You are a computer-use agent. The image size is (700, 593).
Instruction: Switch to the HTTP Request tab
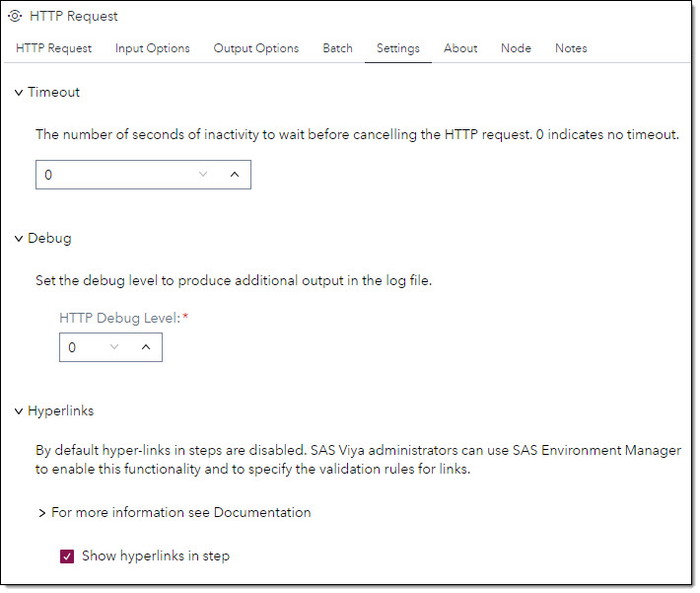(53, 48)
